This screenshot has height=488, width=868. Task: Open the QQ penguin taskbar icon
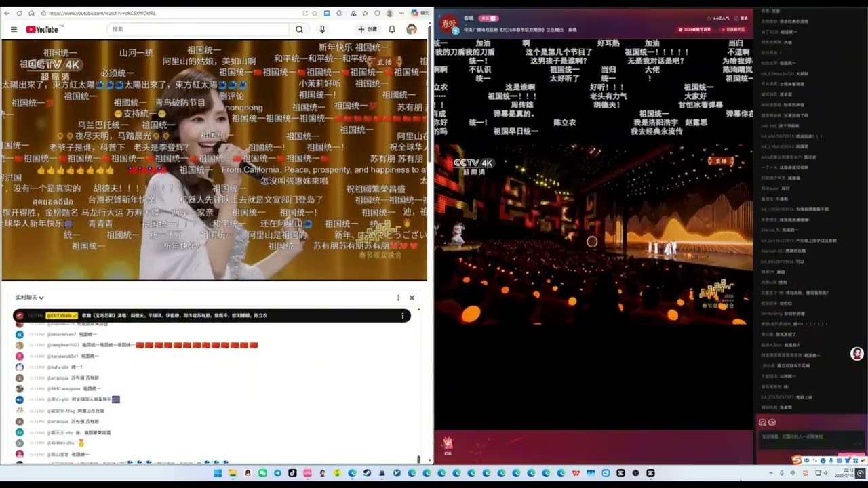(x=248, y=473)
